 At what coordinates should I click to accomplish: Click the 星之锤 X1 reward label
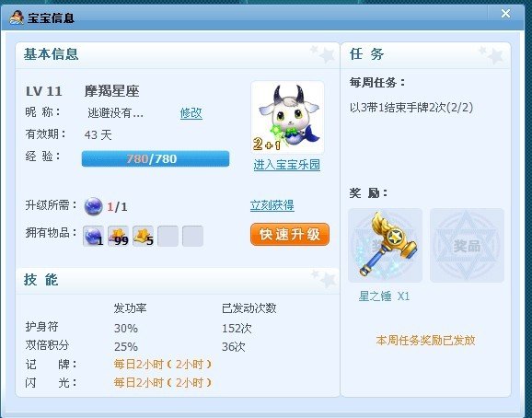point(384,296)
